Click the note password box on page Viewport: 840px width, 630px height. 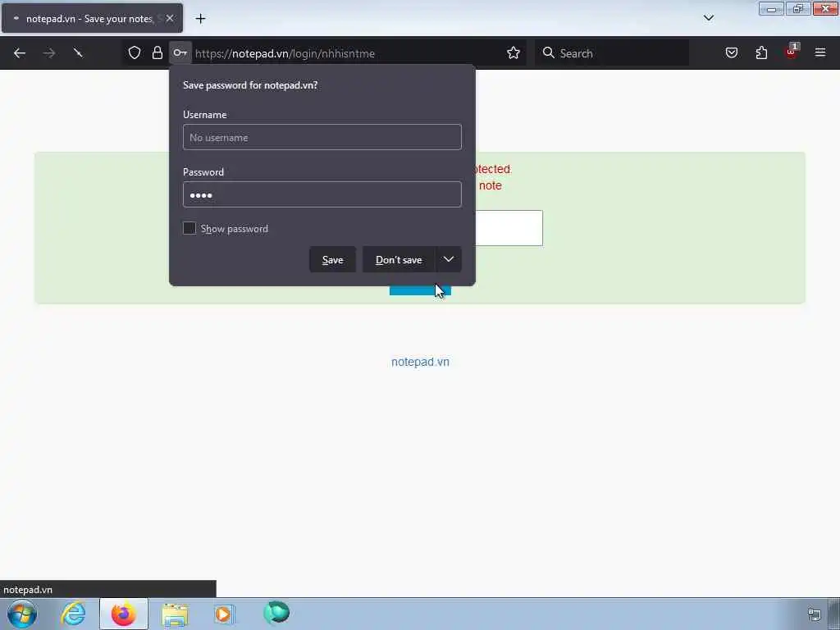(x=509, y=228)
